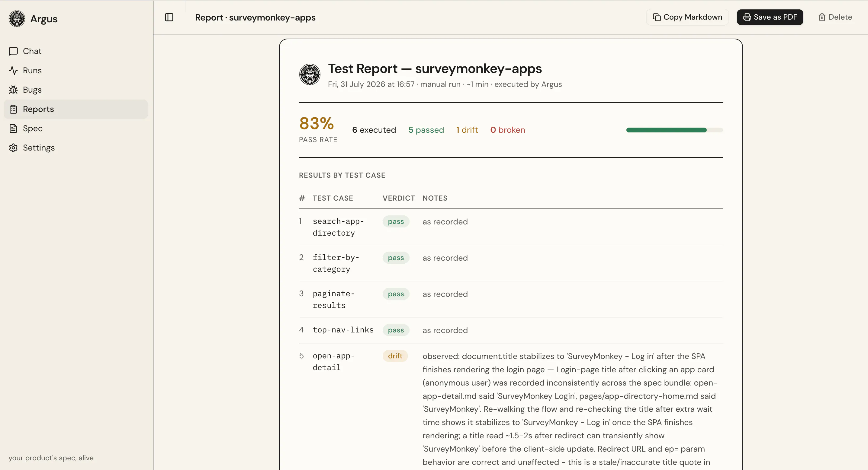
Task: Open Runs via its activity pulse icon
Action: (x=13, y=70)
